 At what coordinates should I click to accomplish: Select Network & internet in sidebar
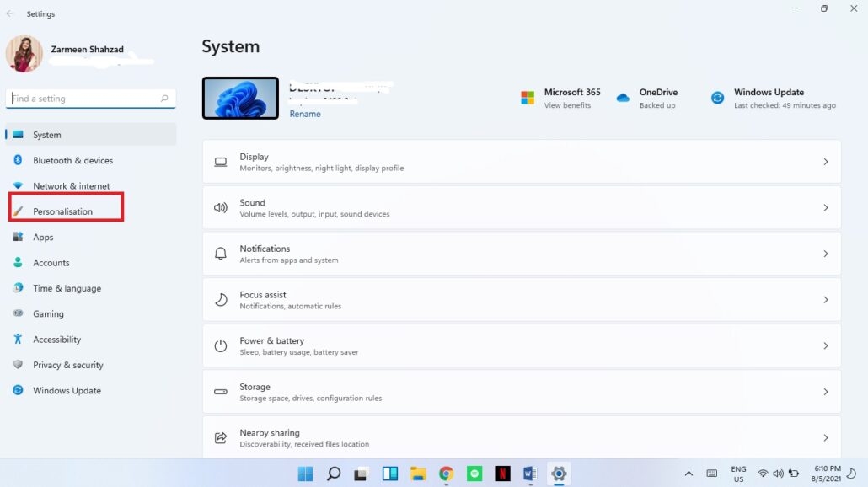pyautogui.click(x=71, y=186)
